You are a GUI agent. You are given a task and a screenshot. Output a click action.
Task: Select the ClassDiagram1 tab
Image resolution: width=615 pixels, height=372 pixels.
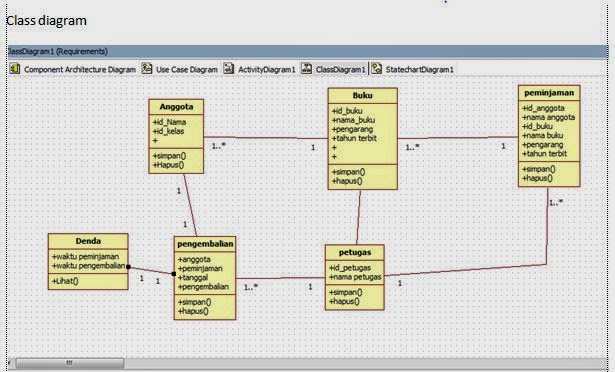340,69
